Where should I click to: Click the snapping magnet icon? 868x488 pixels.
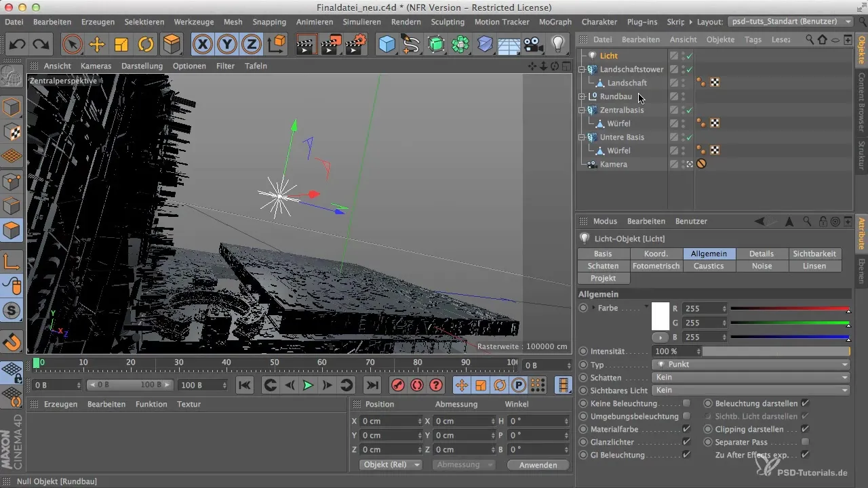pyautogui.click(x=12, y=342)
